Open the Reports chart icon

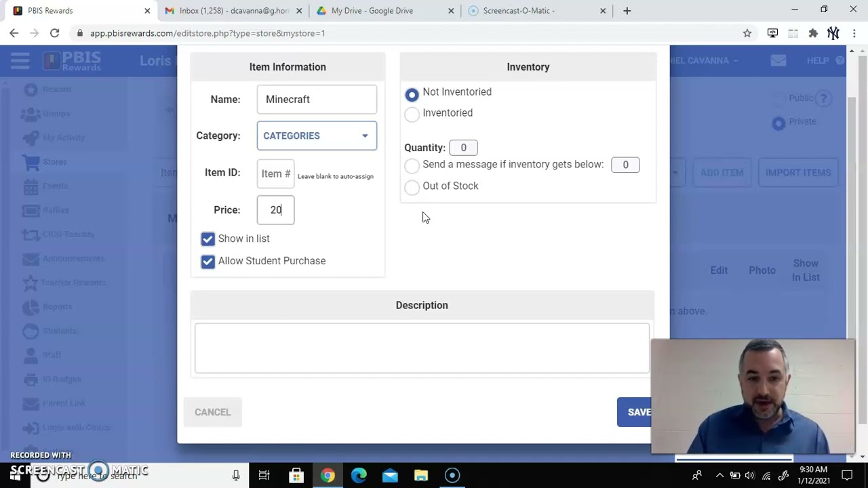(x=31, y=307)
